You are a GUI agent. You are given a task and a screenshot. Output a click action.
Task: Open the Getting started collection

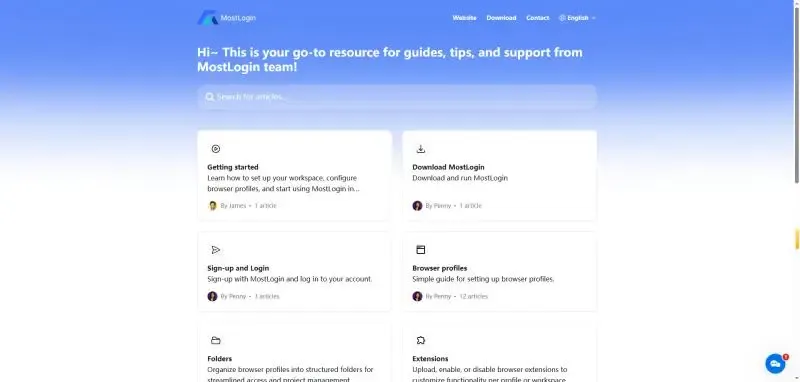[294, 175]
